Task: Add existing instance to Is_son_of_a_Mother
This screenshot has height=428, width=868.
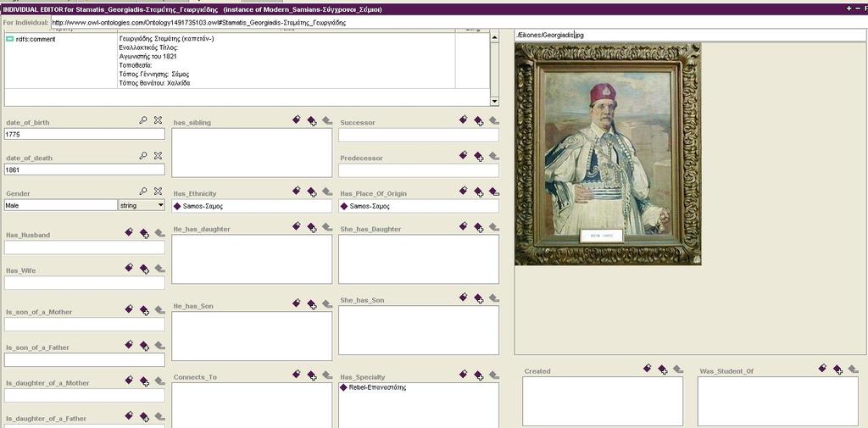Action: pos(144,310)
